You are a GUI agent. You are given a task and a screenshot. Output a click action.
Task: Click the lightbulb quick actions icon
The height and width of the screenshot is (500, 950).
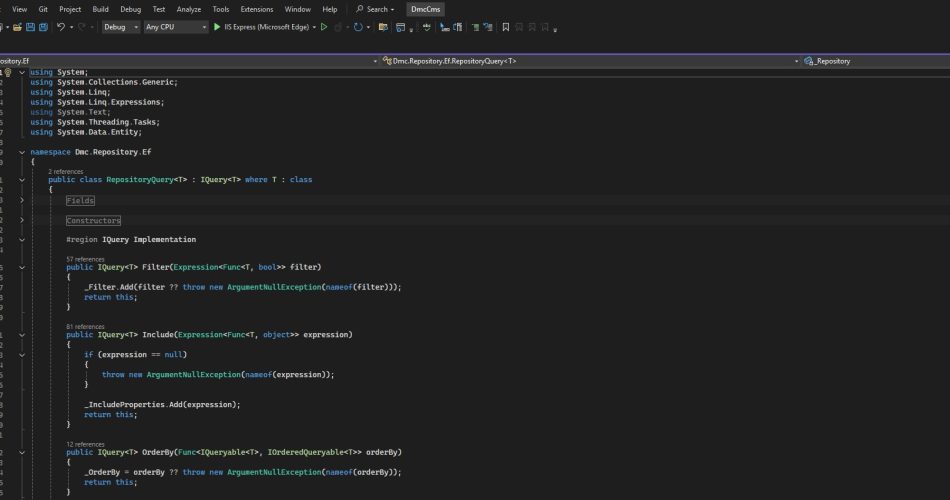click(9, 72)
